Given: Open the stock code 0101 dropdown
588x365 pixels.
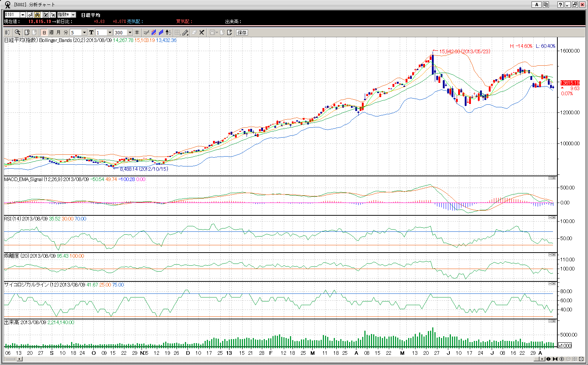Looking at the screenshot, I should click(x=23, y=15).
